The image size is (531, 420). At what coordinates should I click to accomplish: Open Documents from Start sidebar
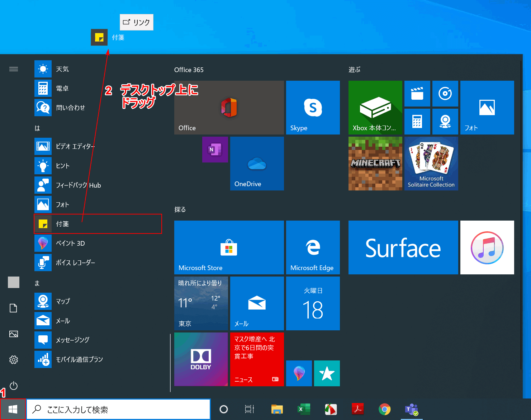pos(14,308)
